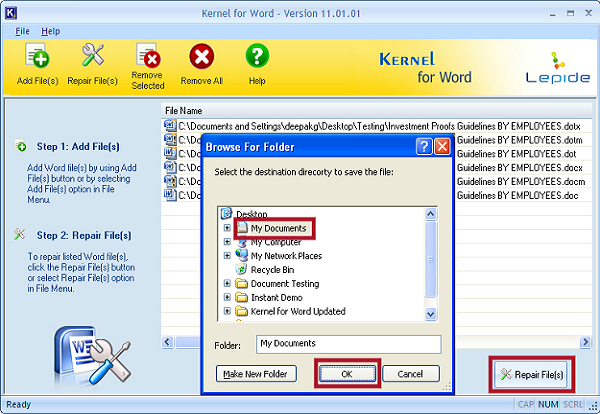Select the EMPLOYEES.docm file row
The width and height of the screenshot is (600, 414).
pos(376,181)
